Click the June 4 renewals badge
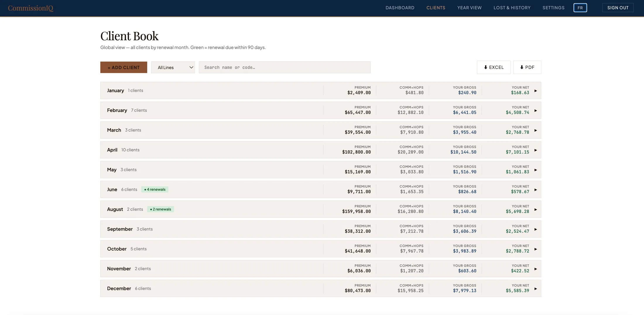644x315 pixels. tap(155, 189)
